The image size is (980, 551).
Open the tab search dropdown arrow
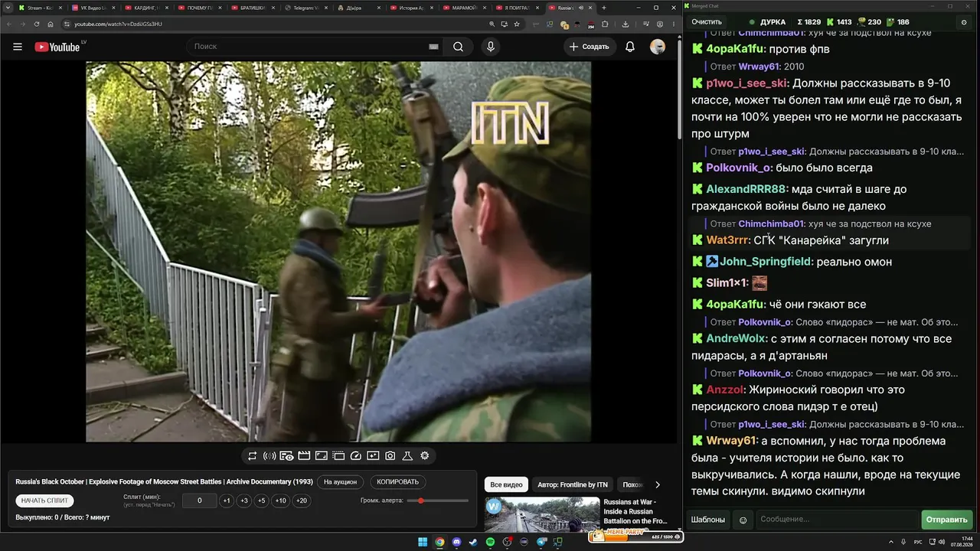pyautogui.click(x=8, y=8)
